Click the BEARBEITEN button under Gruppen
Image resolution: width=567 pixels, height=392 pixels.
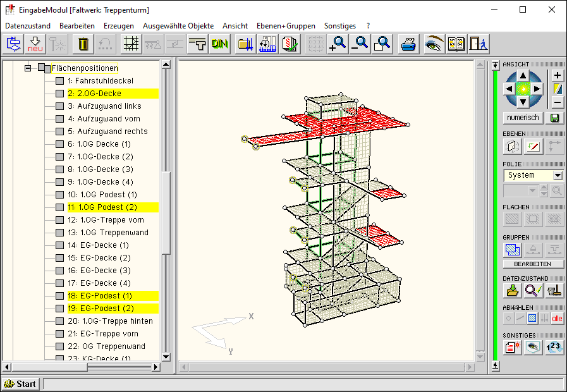point(533,264)
